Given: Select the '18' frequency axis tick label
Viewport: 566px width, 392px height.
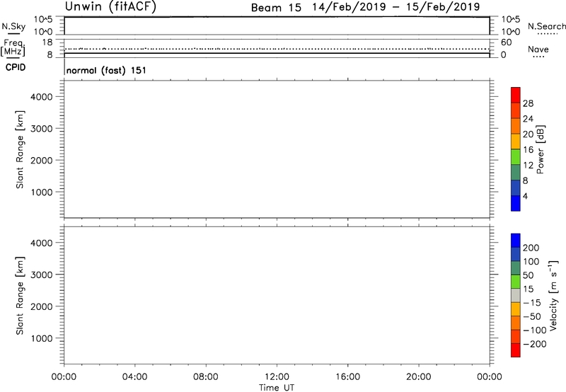Looking at the screenshot, I should [x=47, y=42].
